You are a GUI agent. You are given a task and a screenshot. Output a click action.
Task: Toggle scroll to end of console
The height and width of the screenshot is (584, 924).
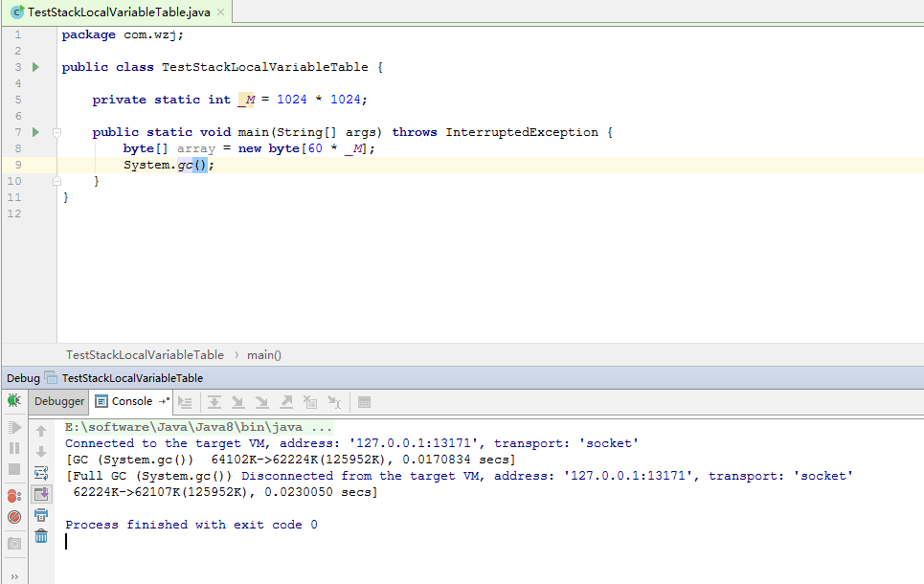click(x=41, y=494)
